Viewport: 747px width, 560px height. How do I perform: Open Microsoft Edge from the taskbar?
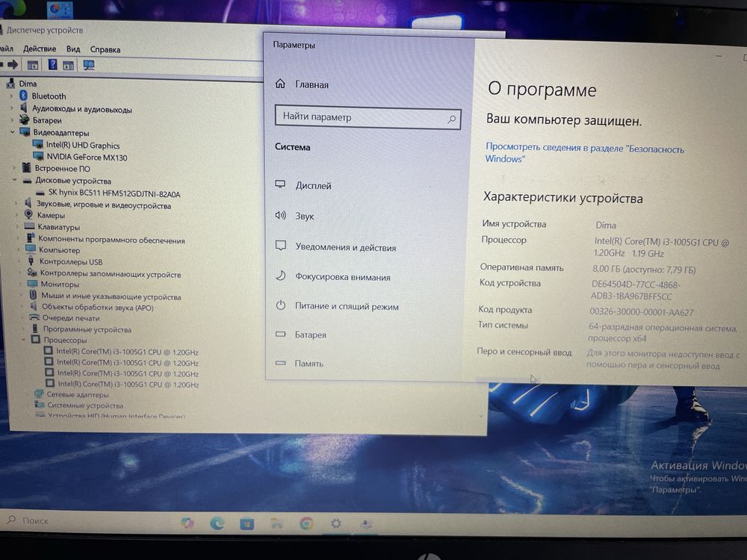click(x=217, y=523)
